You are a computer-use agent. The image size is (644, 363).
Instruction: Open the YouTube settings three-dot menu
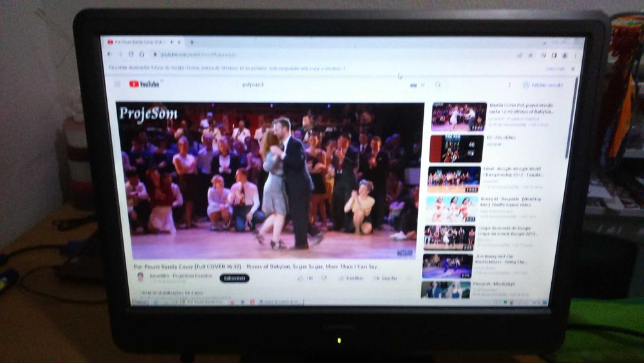(509, 84)
